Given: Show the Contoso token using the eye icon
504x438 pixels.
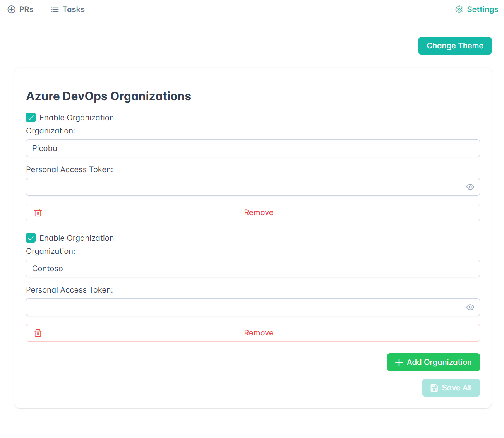Looking at the screenshot, I should click(x=470, y=307).
